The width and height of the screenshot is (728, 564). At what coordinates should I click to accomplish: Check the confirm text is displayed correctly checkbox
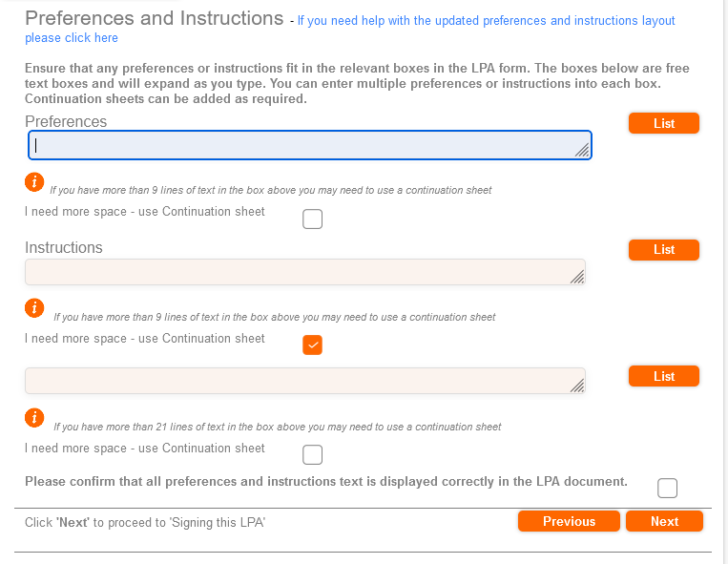668,489
